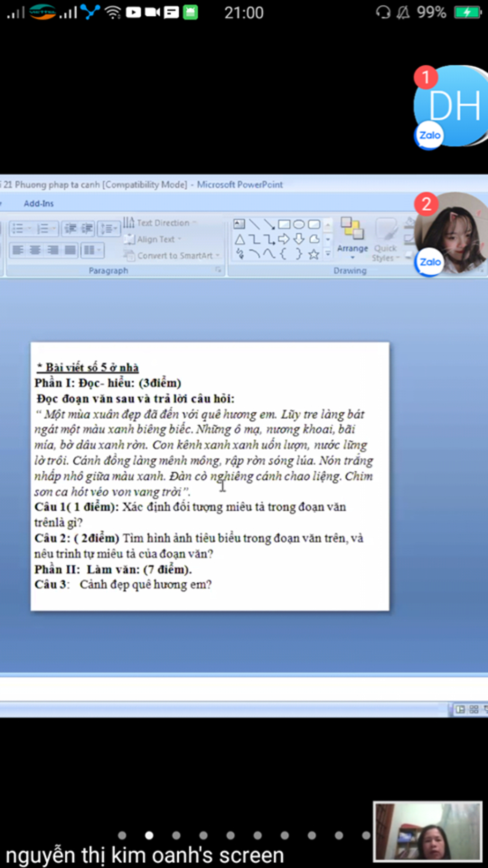Insert the Left Brace shape

click(x=284, y=254)
